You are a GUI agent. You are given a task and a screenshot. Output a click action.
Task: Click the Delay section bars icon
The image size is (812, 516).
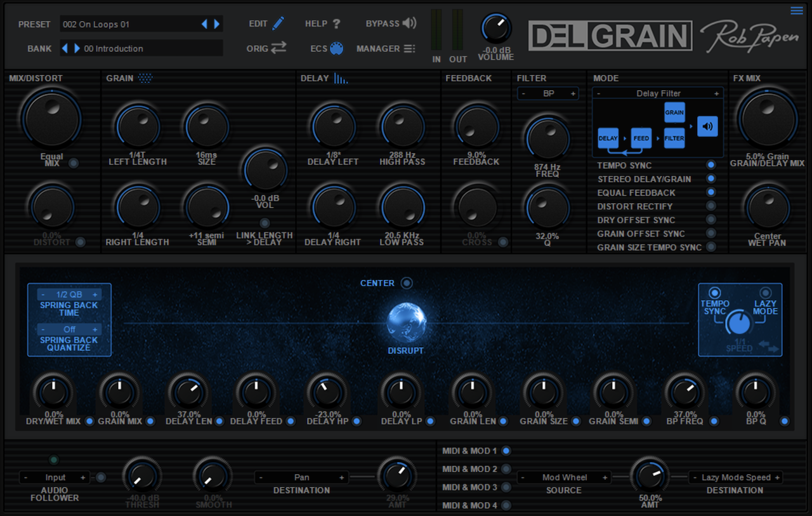(341, 78)
